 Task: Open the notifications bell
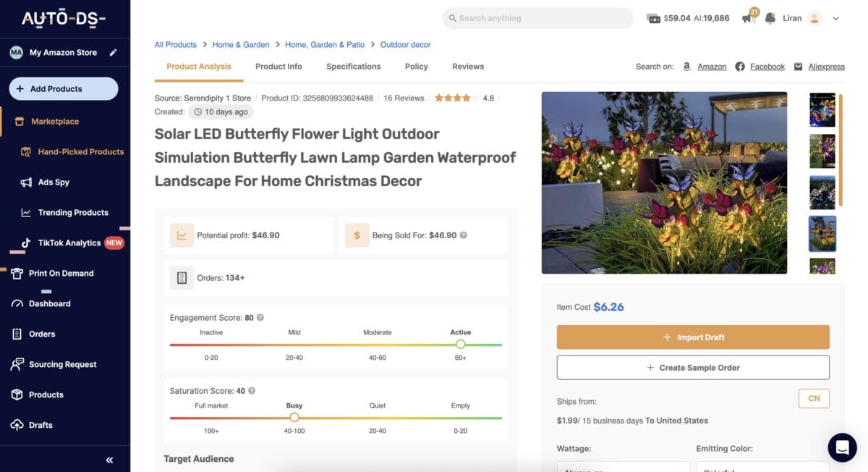tap(769, 17)
